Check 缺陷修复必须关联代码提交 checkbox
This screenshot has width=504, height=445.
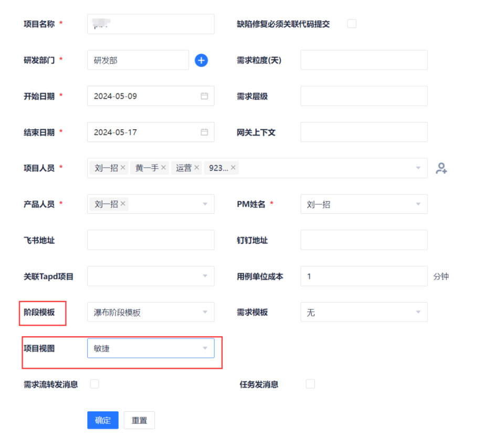pyautogui.click(x=352, y=24)
